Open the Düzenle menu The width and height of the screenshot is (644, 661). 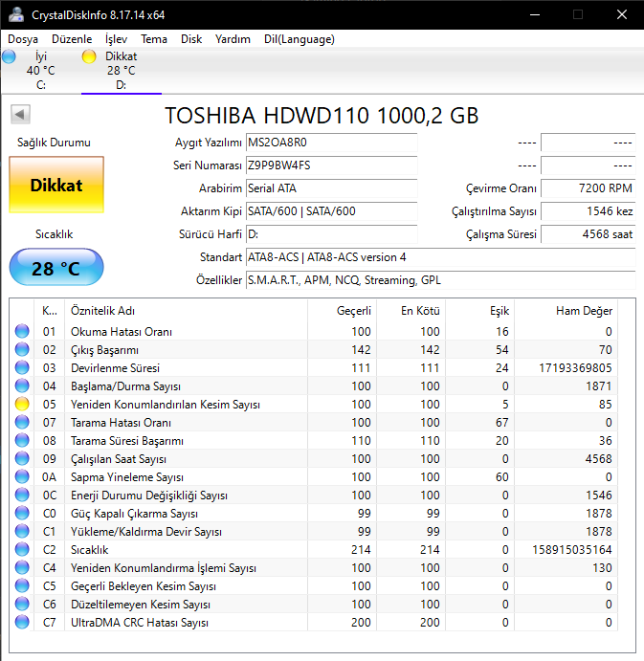coord(72,39)
